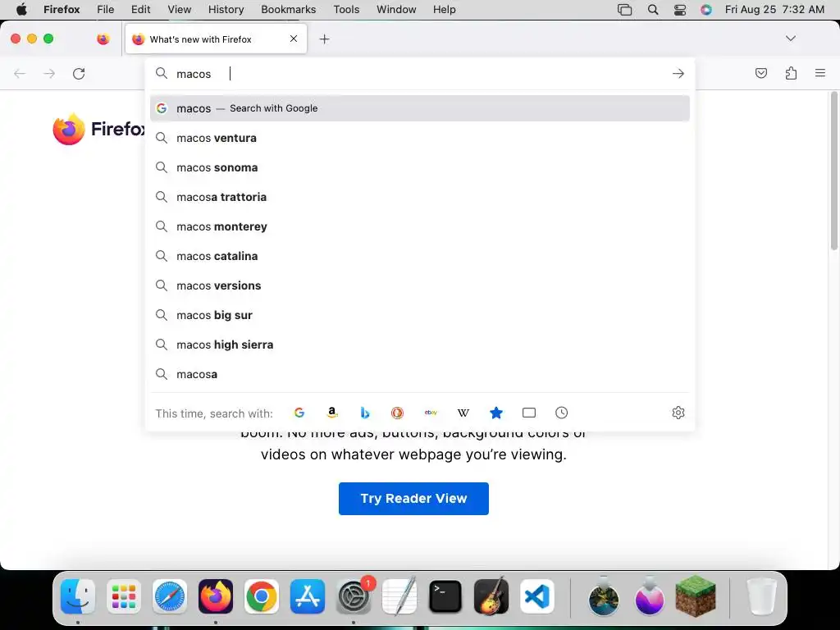
Task: Open the App Store from the Dock
Action: (308, 596)
